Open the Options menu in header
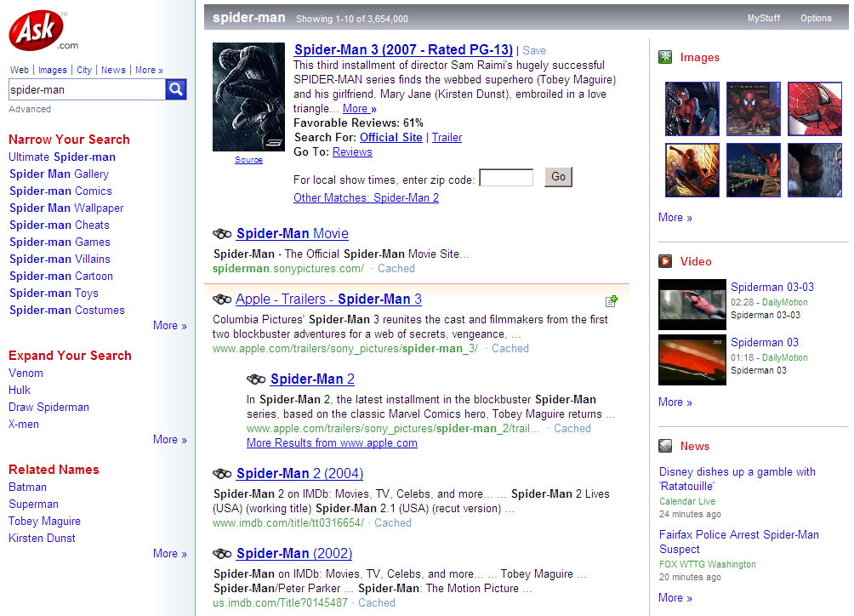The height and width of the screenshot is (616, 854). [816, 18]
